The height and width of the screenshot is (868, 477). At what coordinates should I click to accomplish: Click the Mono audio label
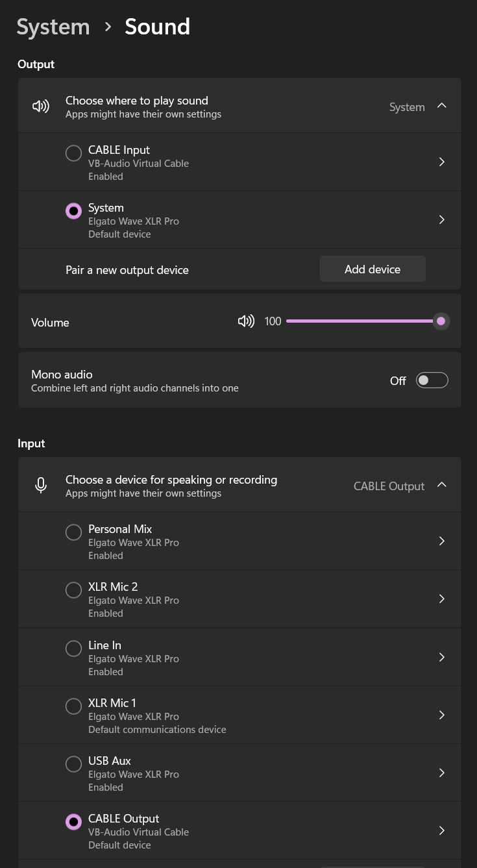62,375
